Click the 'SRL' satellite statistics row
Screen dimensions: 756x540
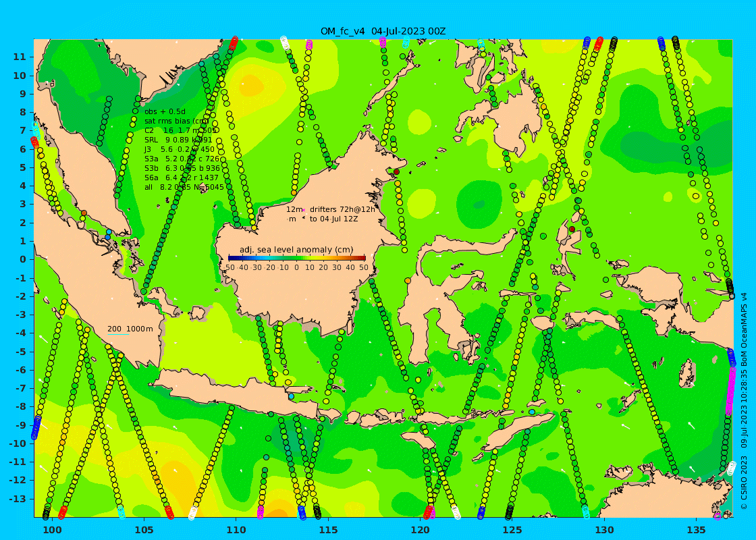pyautogui.click(x=178, y=140)
